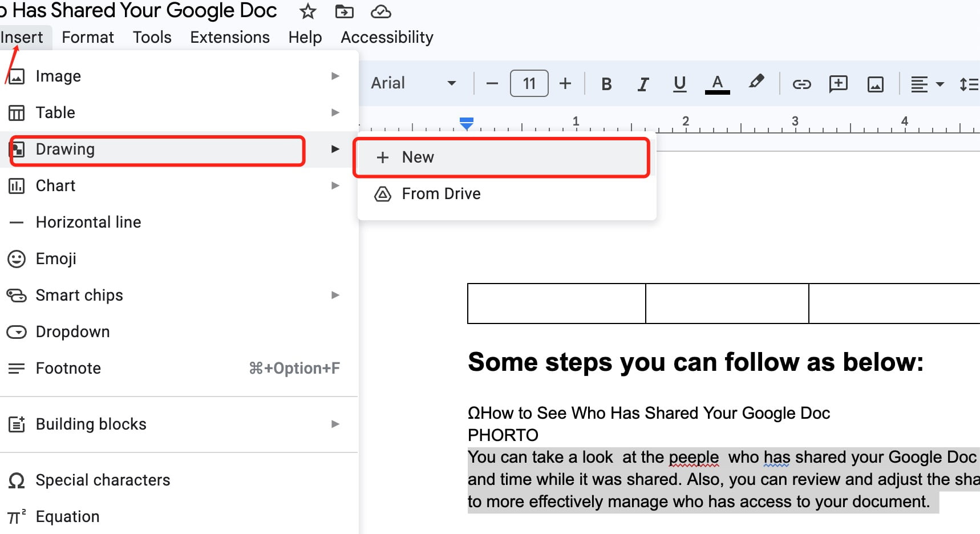Open the Accessibility menu
This screenshot has height=534, width=980.
[x=387, y=37]
